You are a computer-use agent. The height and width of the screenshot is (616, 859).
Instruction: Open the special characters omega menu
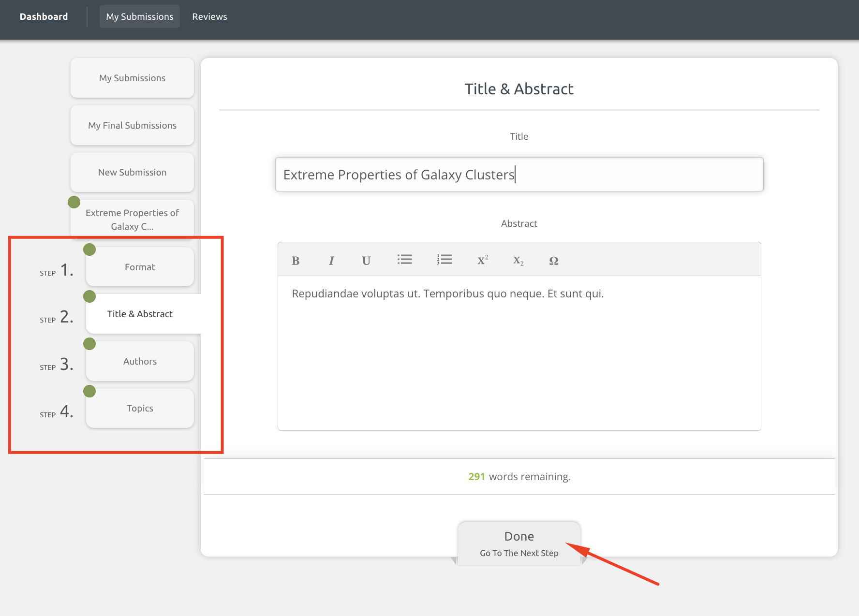(553, 261)
